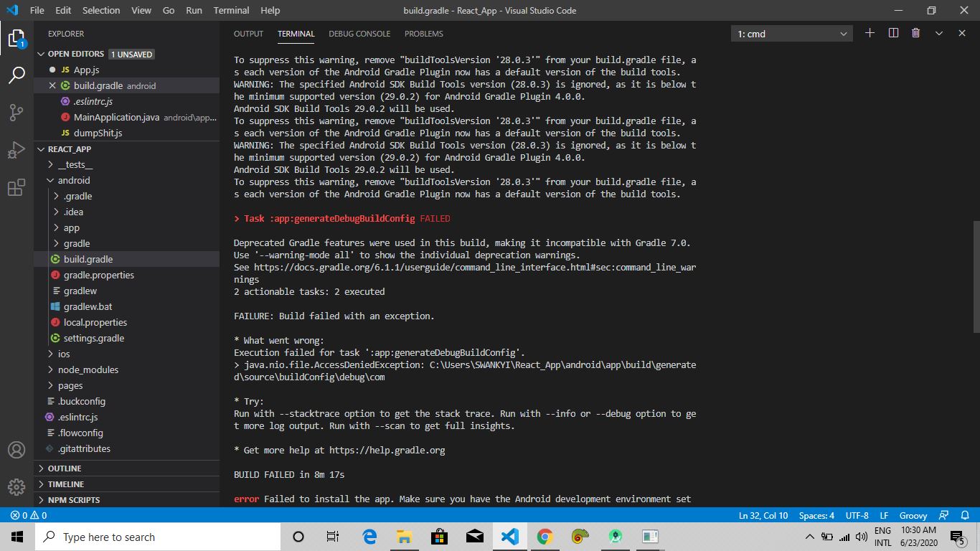Screen dimensions: 980x551
Task: Click the errors and warnings status indicator
Action: (29, 515)
